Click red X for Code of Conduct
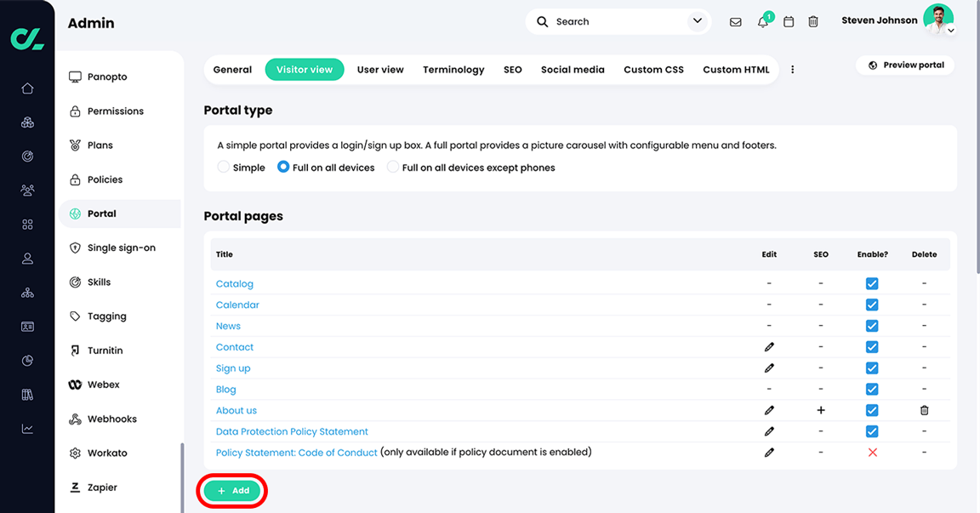Viewport: 980px width, 513px height. tap(873, 453)
